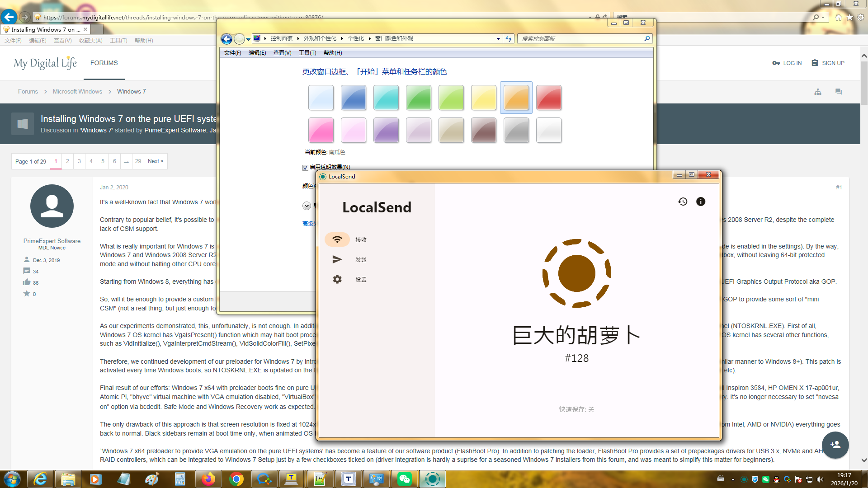Open WeChat from the taskbar
Screen dimensions: 868x488
click(404, 479)
